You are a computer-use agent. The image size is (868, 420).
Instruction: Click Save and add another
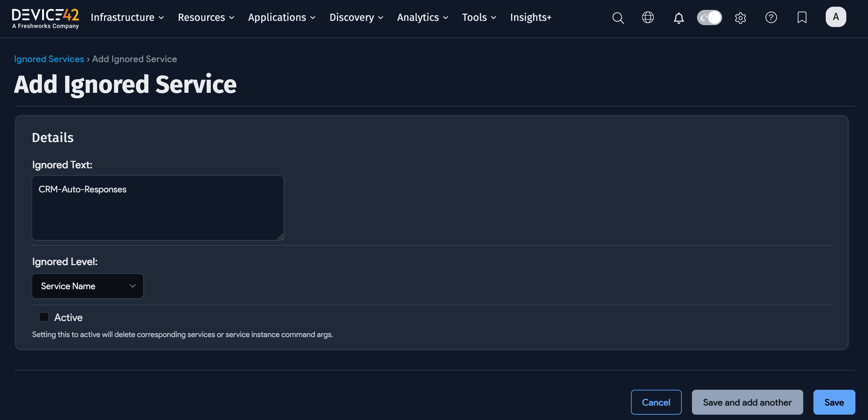(x=747, y=402)
